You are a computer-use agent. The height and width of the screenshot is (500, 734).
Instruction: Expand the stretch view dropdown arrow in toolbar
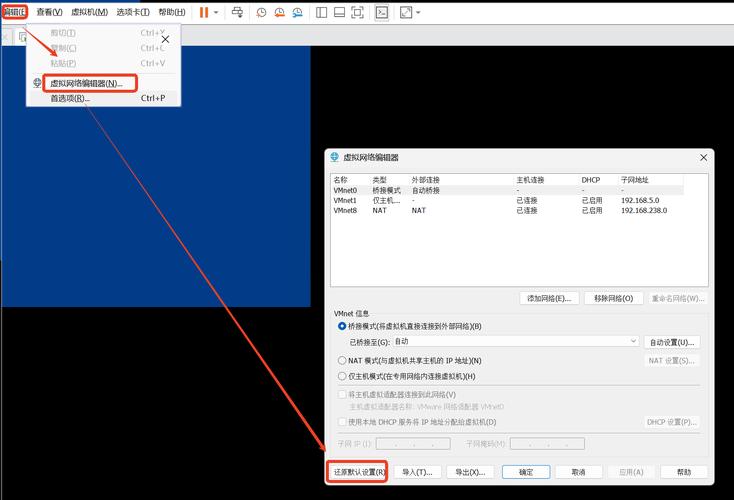(418, 12)
